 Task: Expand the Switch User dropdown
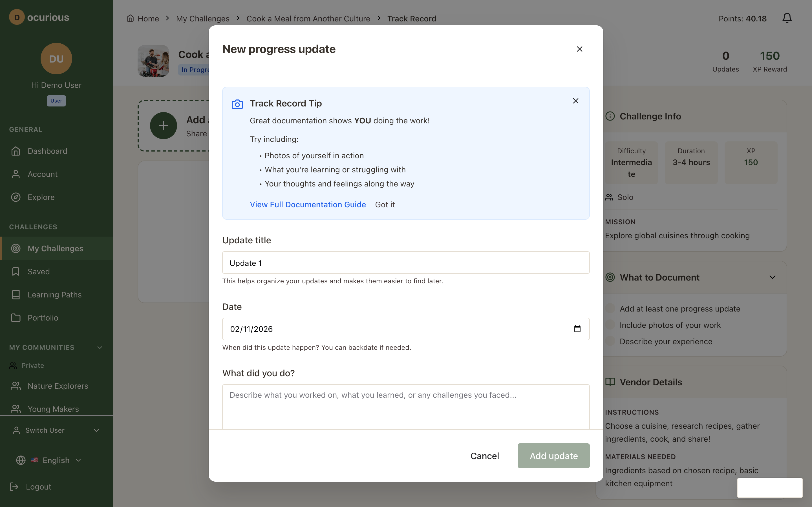pyautogui.click(x=97, y=430)
